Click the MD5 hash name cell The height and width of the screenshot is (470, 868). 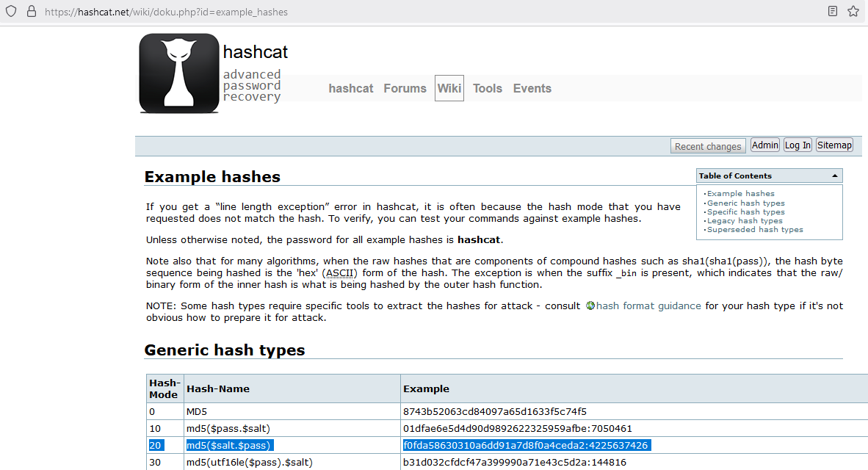click(292, 411)
